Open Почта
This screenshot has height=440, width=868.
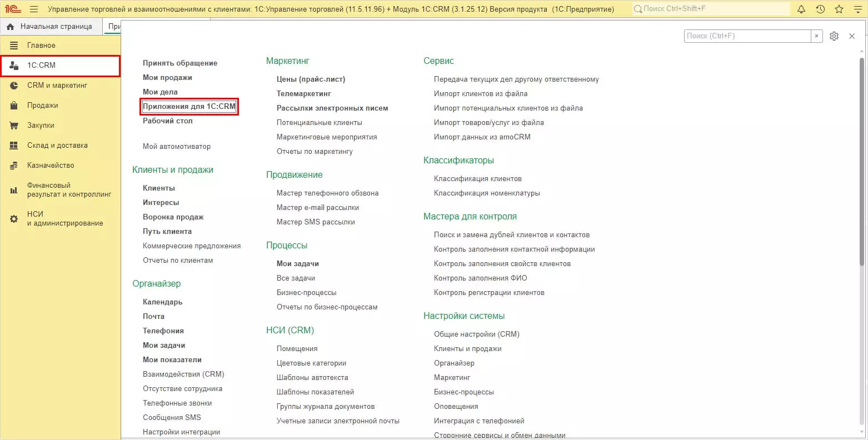(153, 317)
